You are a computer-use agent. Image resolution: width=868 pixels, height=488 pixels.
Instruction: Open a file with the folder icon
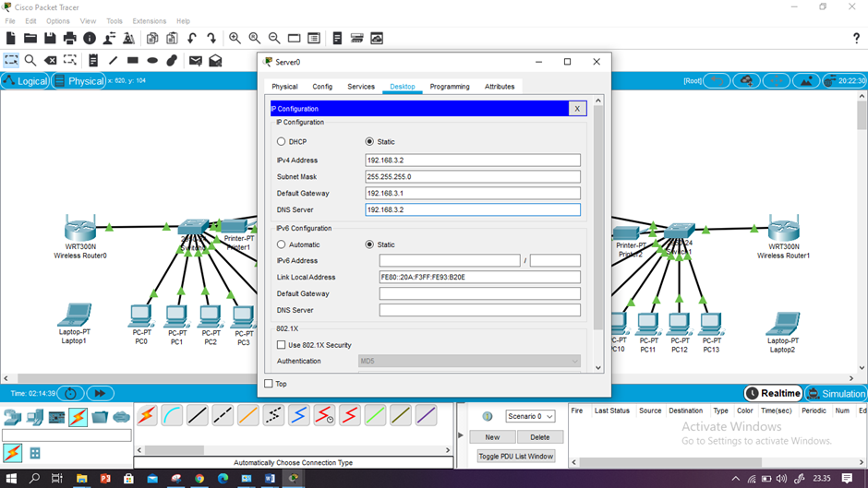tap(30, 38)
